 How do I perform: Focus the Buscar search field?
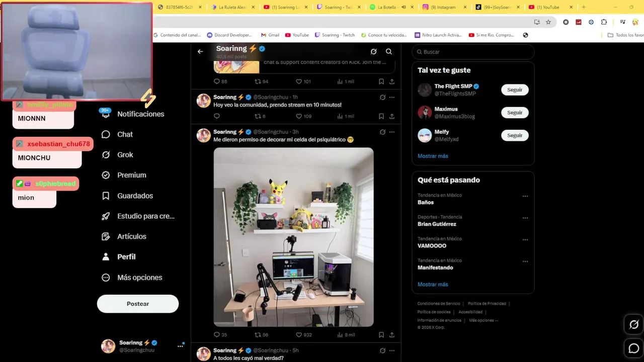[x=473, y=52]
